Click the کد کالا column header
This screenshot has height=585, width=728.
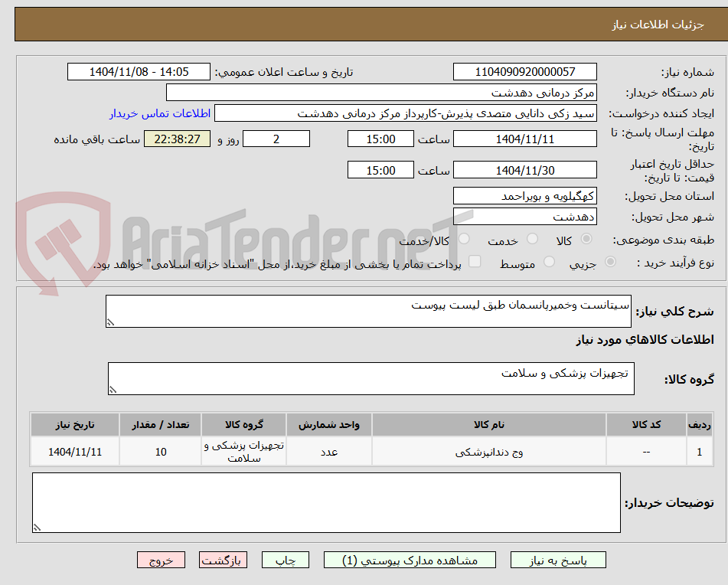(646, 425)
